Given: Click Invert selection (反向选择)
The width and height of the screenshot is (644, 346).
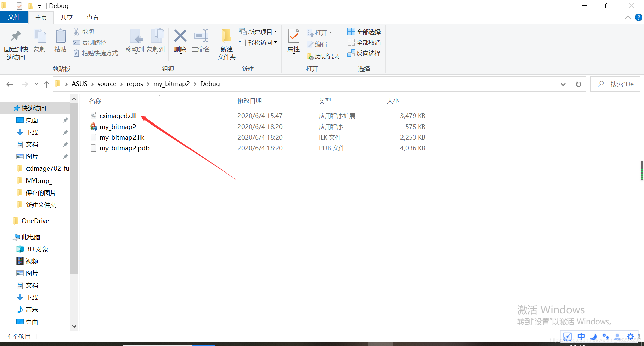Looking at the screenshot, I should [364, 53].
